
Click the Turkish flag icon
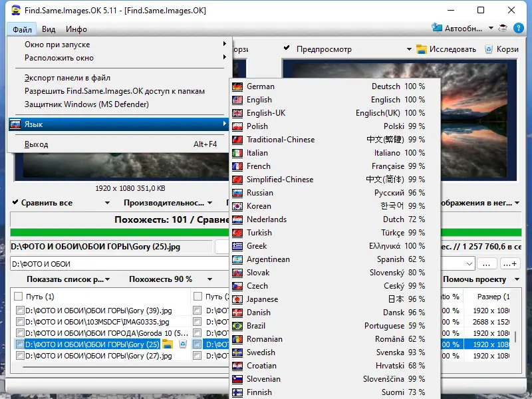pos(237,233)
